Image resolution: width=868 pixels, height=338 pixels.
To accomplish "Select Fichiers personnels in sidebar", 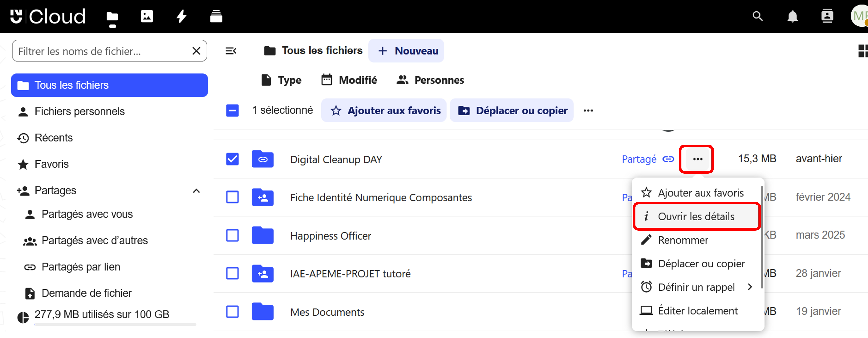I will point(110,112).
